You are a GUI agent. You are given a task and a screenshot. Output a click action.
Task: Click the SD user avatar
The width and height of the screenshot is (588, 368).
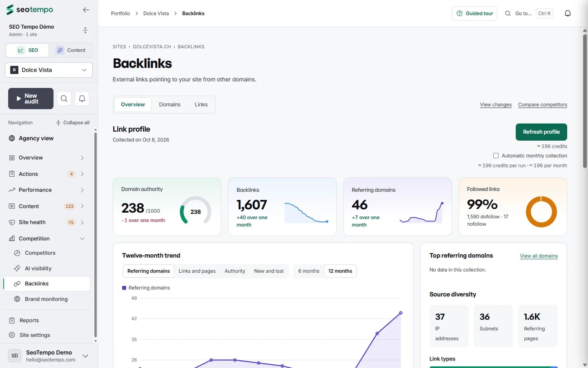15,356
